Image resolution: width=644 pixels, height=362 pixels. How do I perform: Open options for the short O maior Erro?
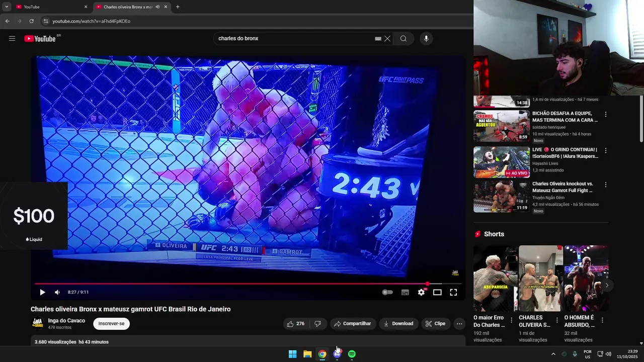click(512, 320)
